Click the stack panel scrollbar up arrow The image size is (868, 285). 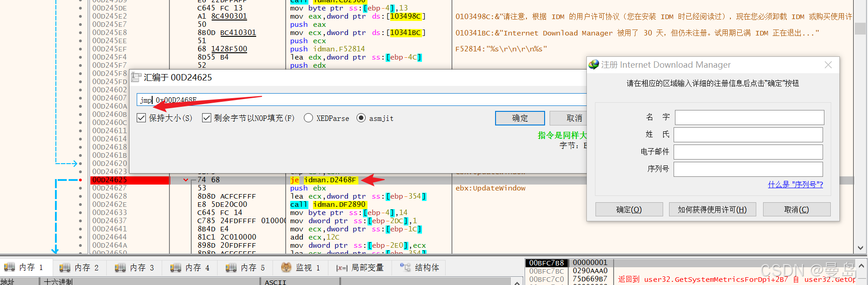point(862,266)
